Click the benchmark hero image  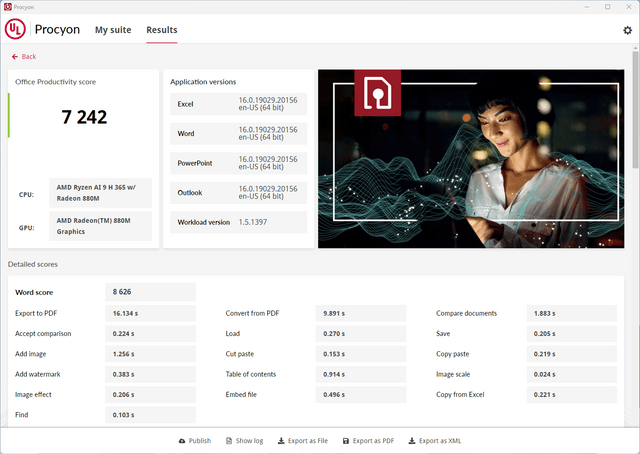tap(471, 159)
